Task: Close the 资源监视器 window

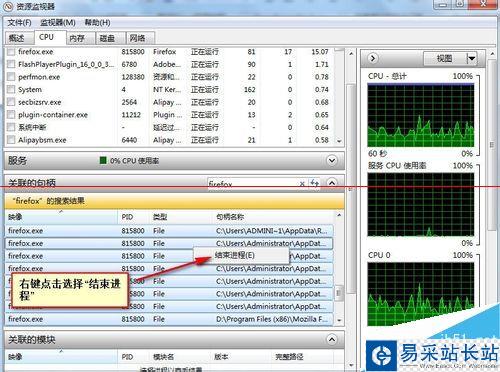Action: (483, 4)
